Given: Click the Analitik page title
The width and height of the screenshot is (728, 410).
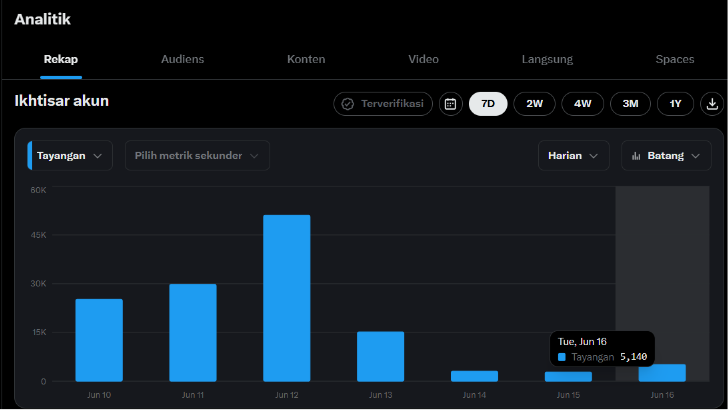Looking at the screenshot, I should click(x=42, y=20).
